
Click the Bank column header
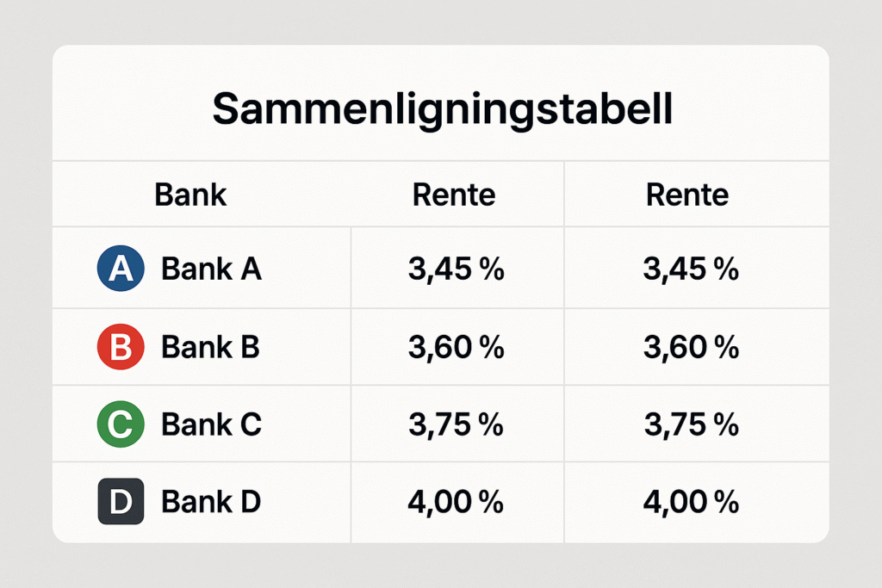click(x=190, y=195)
